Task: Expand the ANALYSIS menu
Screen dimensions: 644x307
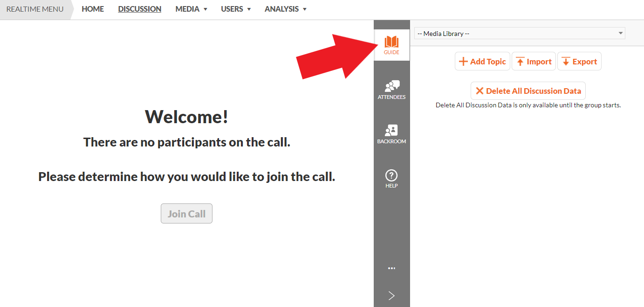Action: coord(285,9)
